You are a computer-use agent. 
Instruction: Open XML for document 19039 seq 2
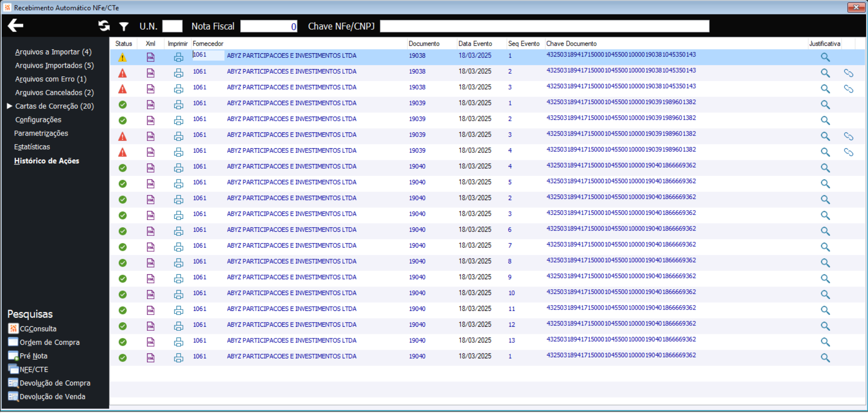click(151, 120)
